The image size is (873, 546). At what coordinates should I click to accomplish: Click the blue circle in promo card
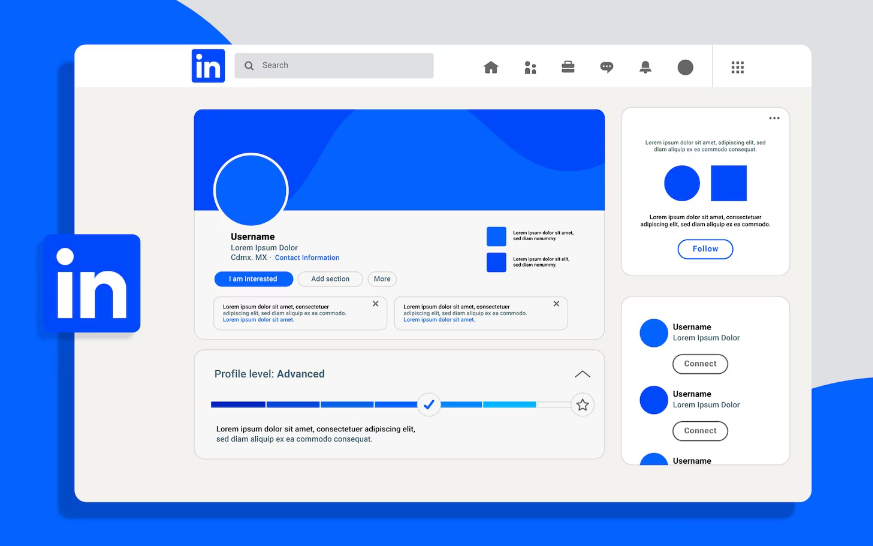pyautogui.click(x=682, y=183)
